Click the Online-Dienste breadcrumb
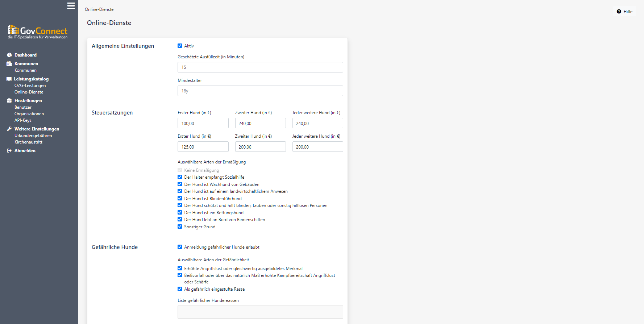Screen dimensions: 644x324 [x=99, y=9]
